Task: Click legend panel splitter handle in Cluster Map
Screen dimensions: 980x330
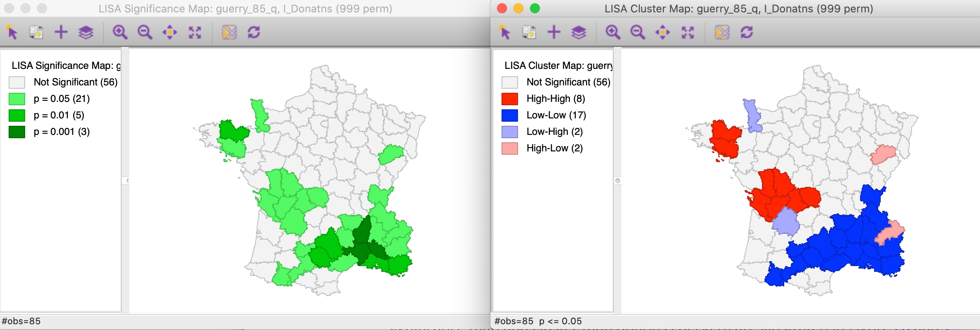Action: 617,181
